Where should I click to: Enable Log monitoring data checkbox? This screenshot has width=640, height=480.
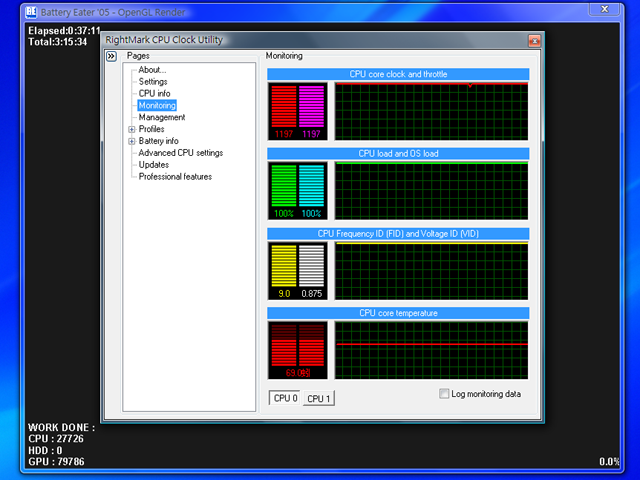pyautogui.click(x=444, y=394)
